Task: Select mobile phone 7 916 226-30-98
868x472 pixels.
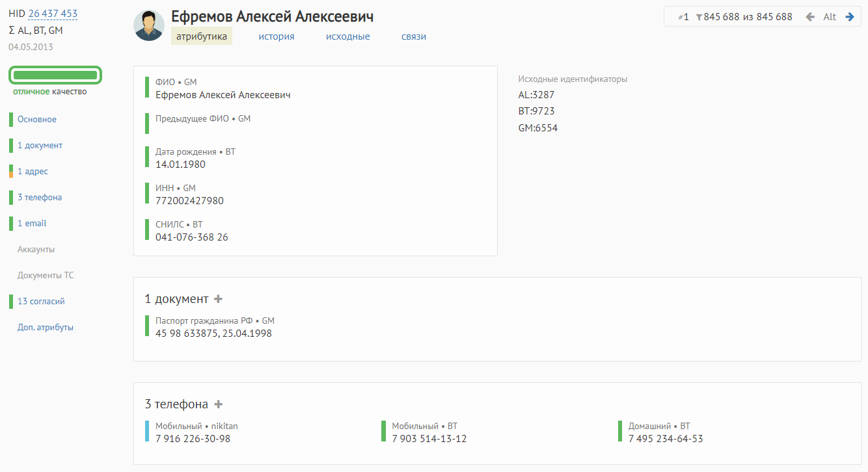Action: (x=193, y=439)
